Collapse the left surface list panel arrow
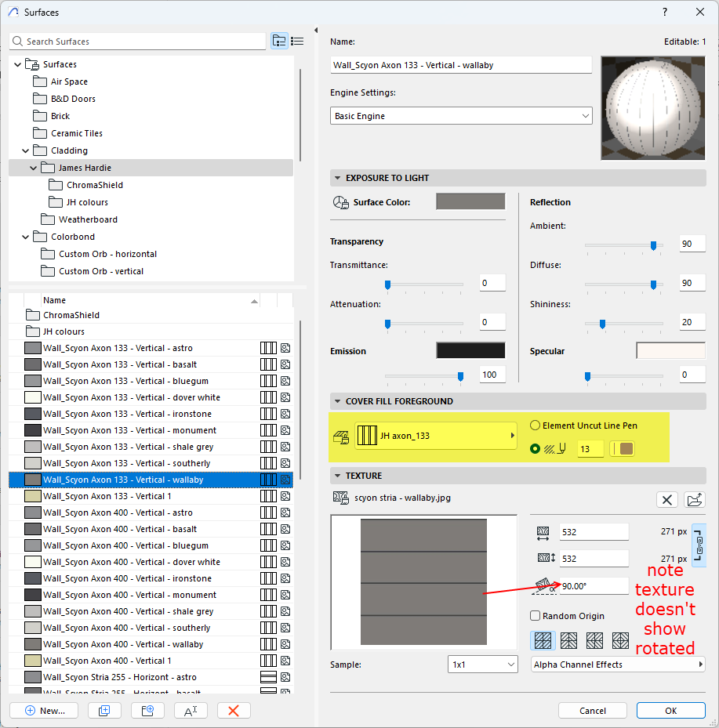 click(316, 31)
